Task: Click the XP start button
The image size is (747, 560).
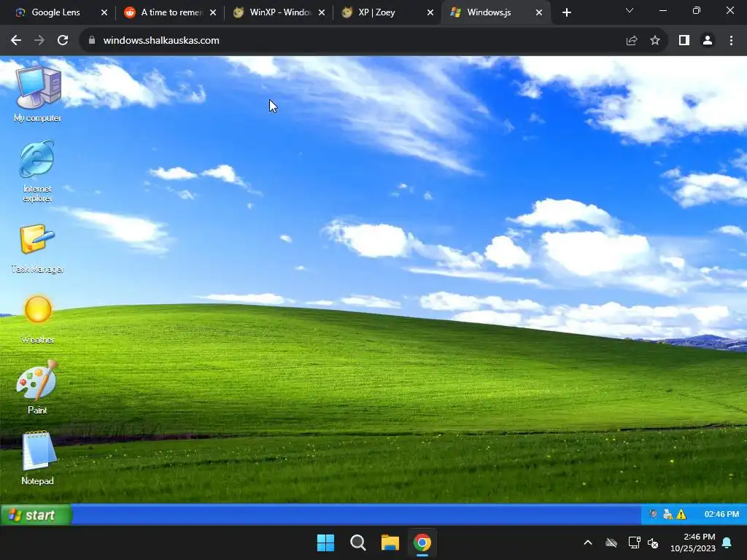Action: pos(36,515)
